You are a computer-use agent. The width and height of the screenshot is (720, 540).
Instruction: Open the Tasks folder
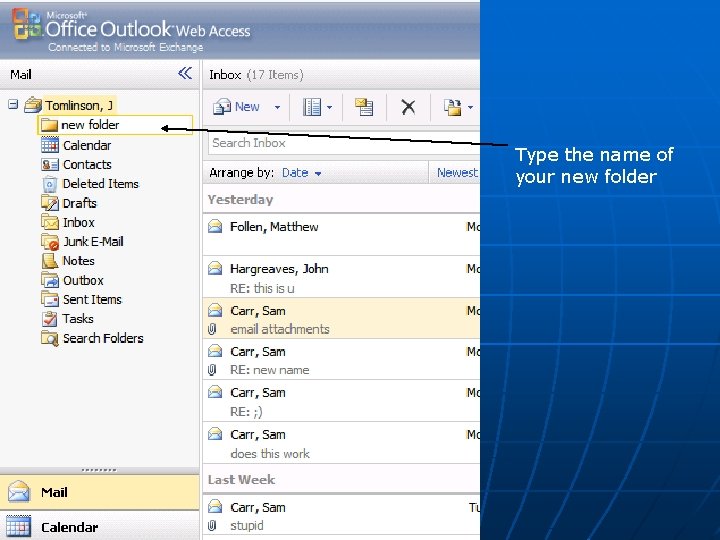(x=78, y=319)
